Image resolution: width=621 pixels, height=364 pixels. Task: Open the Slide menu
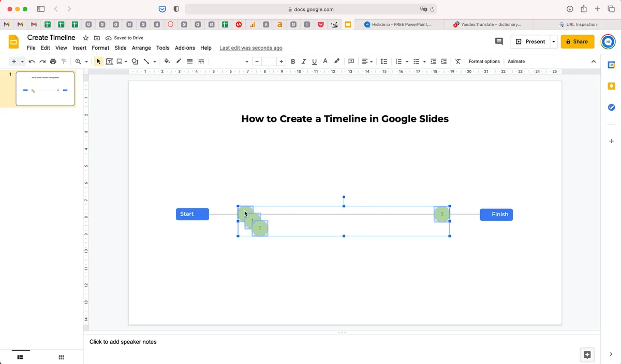[121, 48]
